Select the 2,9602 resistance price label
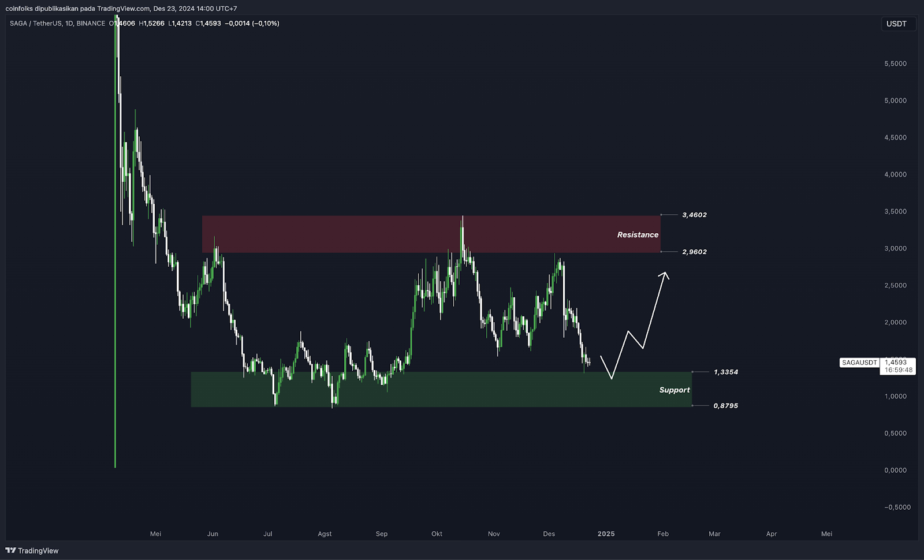The height and width of the screenshot is (560, 924). click(x=694, y=252)
